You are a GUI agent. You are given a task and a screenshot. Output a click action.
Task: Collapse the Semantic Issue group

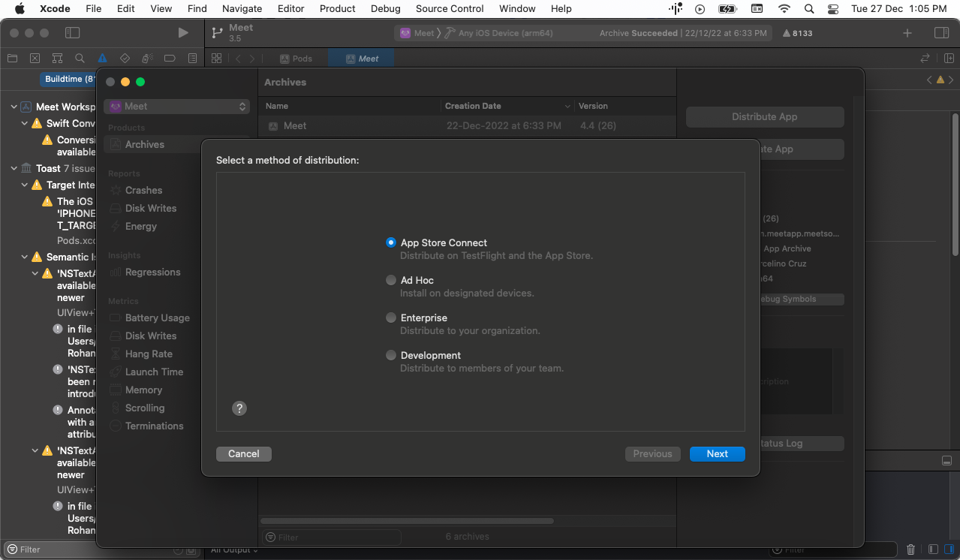pyautogui.click(x=25, y=257)
